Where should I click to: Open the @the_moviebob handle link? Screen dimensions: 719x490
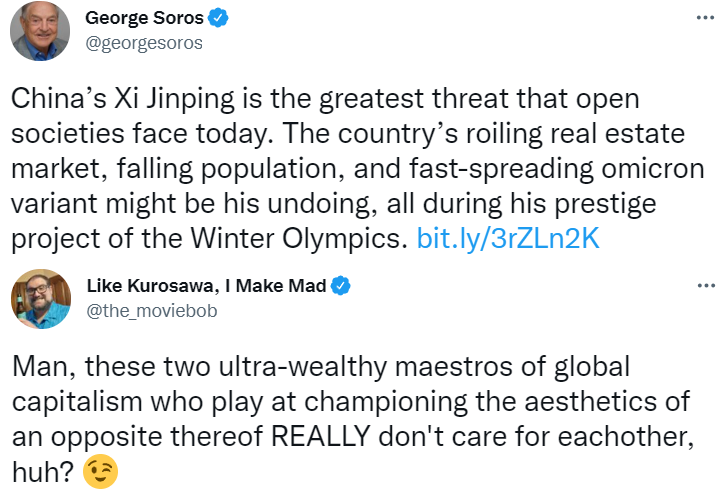(152, 311)
